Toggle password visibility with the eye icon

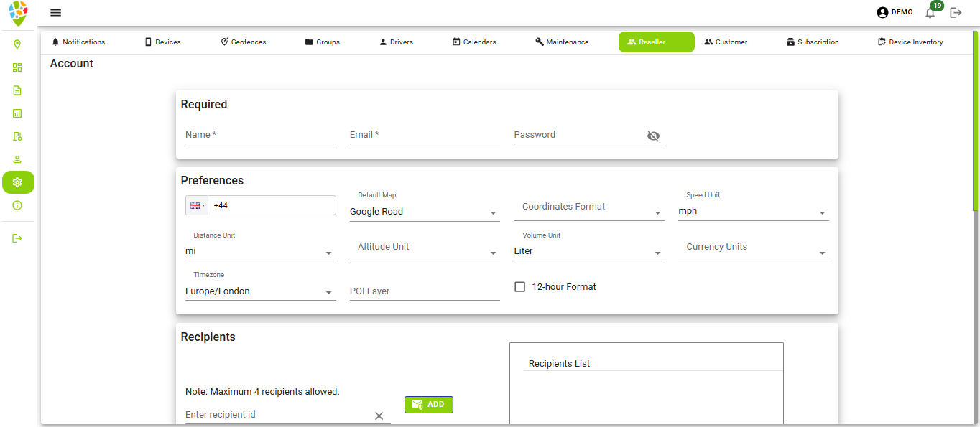[x=653, y=136]
